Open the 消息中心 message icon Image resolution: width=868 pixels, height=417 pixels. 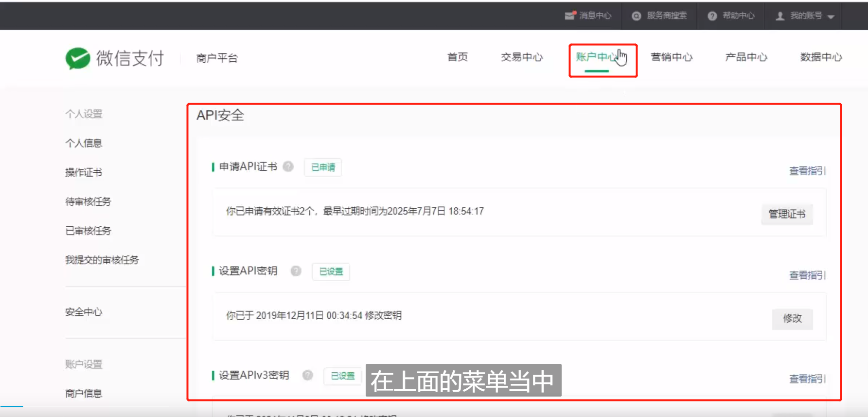click(570, 16)
